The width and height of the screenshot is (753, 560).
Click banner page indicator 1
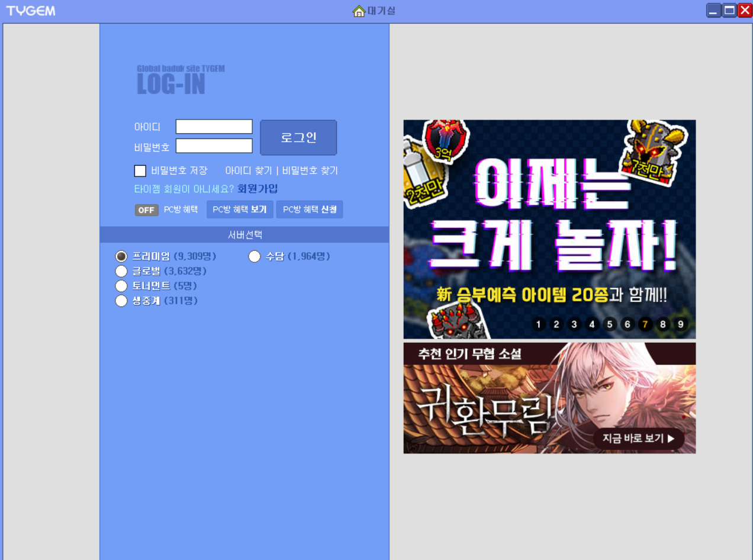pos(539,324)
